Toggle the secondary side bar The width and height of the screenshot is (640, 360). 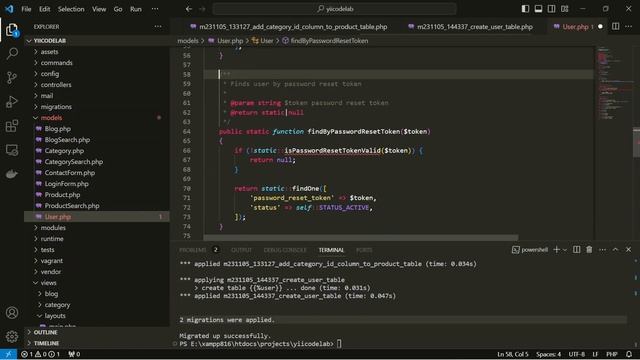[551, 9]
